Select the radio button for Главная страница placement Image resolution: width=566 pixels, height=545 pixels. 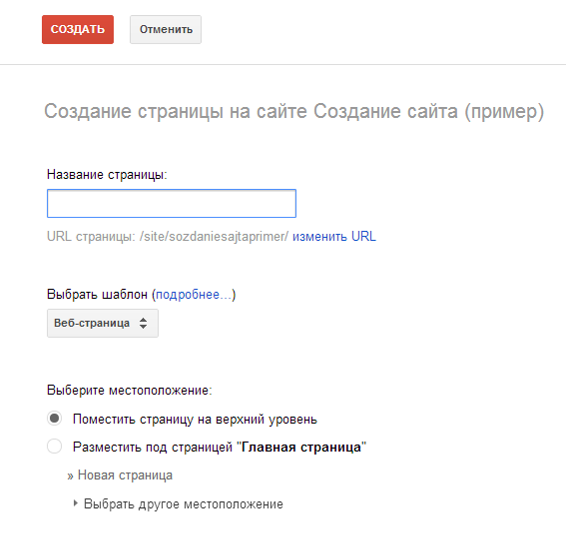click(x=55, y=446)
